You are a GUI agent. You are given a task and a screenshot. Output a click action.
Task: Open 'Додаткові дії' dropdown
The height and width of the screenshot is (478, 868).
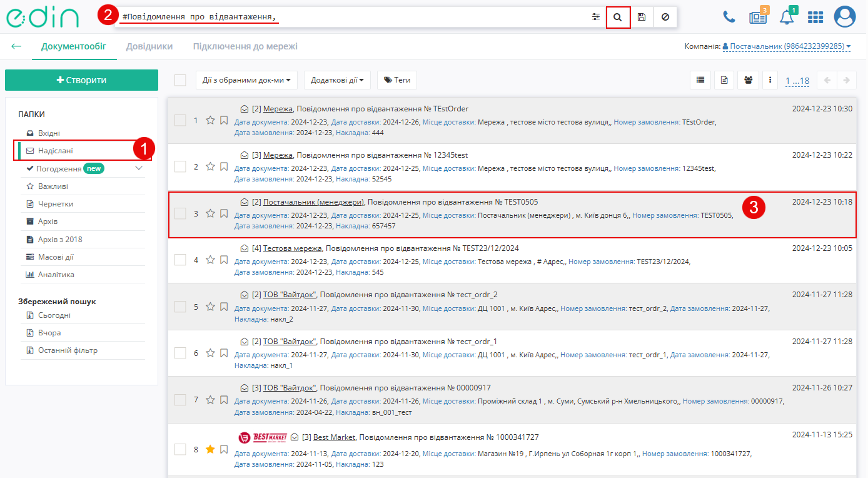(337, 80)
